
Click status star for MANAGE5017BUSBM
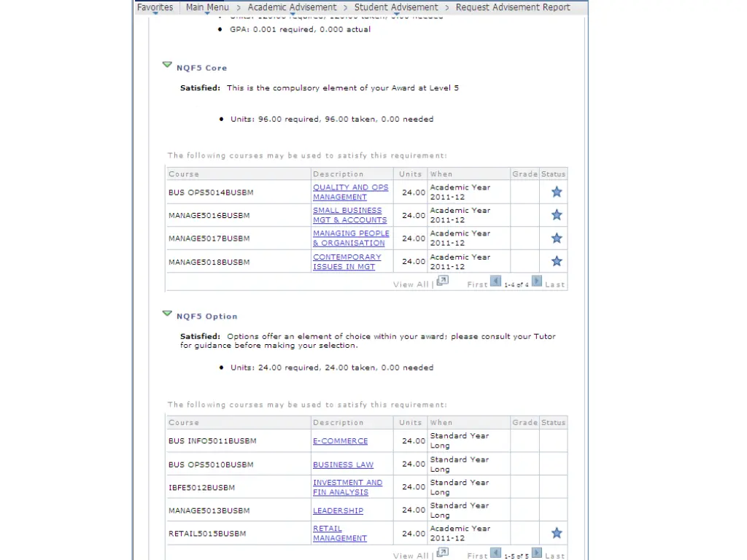pyautogui.click(x=557, y=238)
